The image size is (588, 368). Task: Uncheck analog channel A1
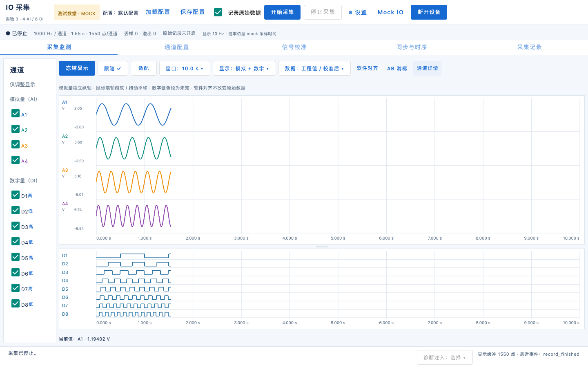click(x=16, y=113)
